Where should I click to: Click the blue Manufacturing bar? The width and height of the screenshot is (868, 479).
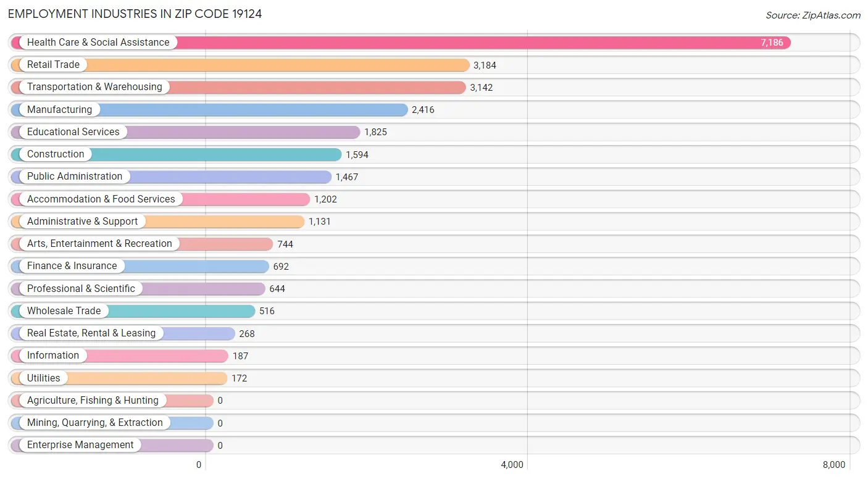coord(209,110)
